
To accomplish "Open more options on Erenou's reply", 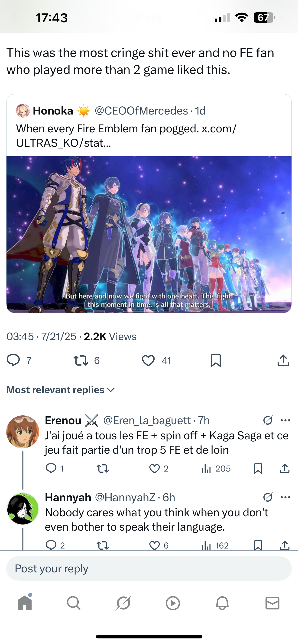I will pyautogui.click(x=285, y=420).
